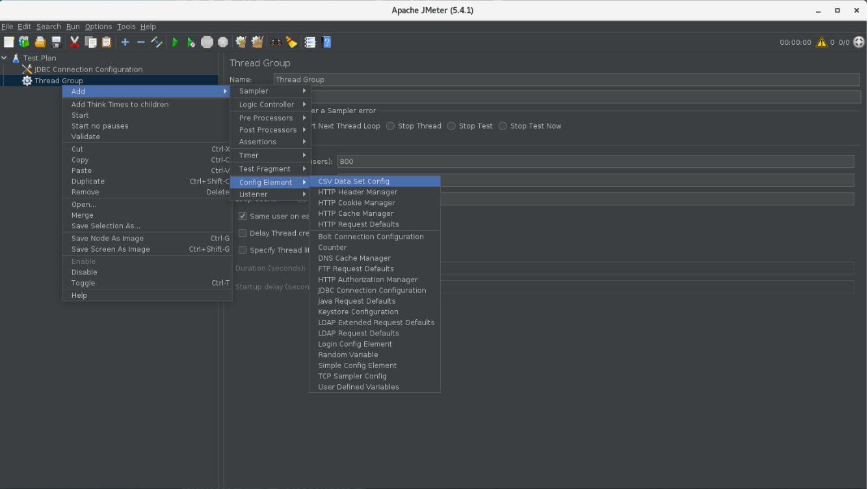Click the Collapse All minus icon

click(140, 42)
